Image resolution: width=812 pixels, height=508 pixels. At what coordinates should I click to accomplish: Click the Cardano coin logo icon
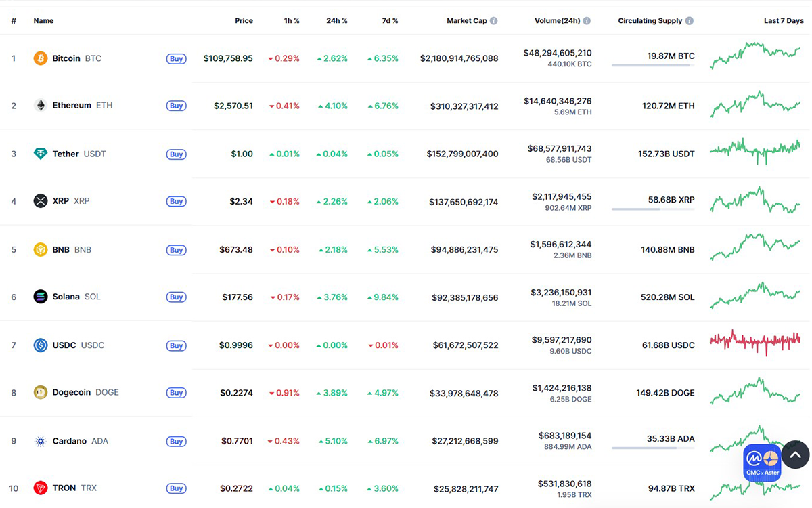tap(41, 441)
